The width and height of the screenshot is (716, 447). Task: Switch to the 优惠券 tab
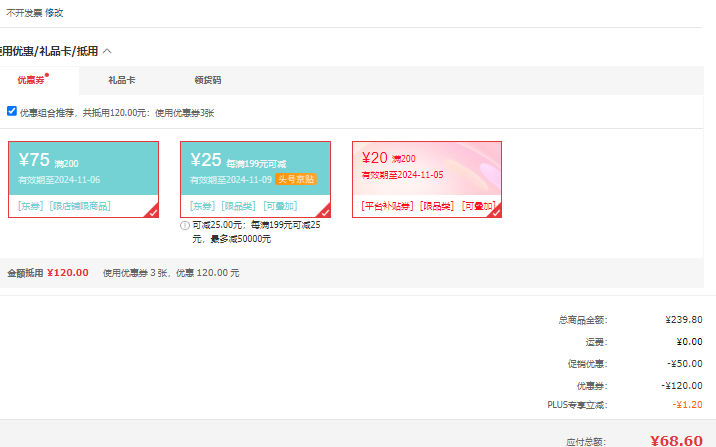tap(31, 80)
